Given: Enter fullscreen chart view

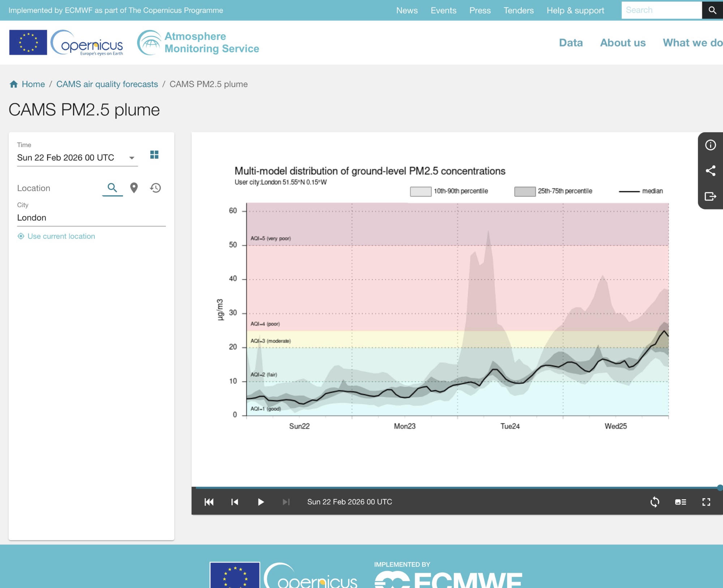Looking at the screenshot, I should [x=706, y=502].
